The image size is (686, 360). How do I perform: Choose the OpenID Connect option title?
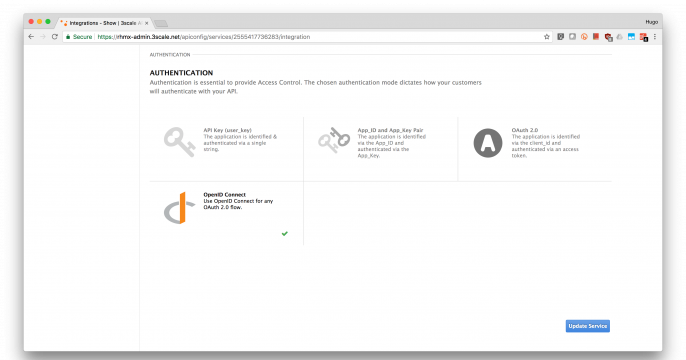224,195
